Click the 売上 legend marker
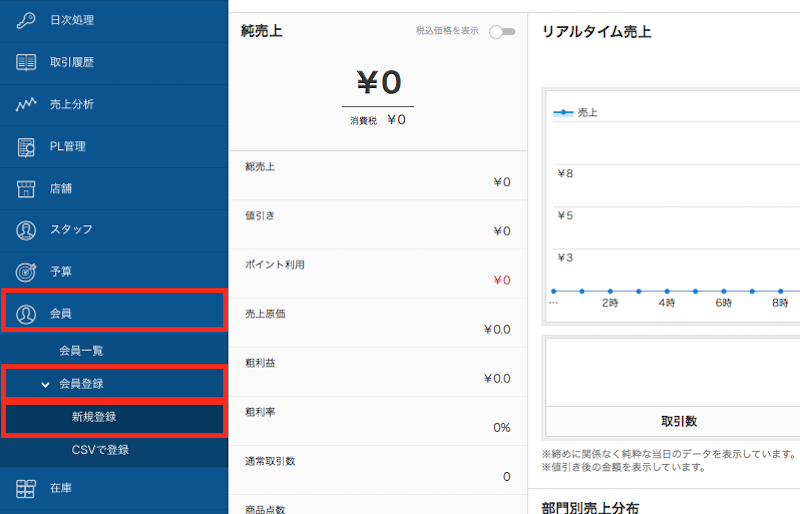This screenshot has width=800, height=514. coord(563,112)
